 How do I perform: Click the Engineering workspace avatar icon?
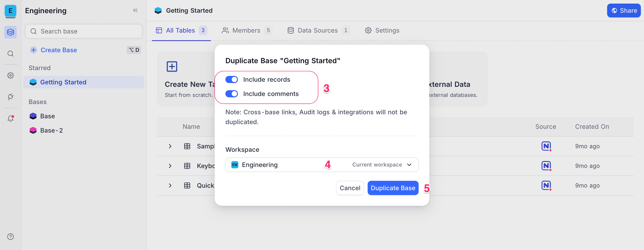coord(11,11)
